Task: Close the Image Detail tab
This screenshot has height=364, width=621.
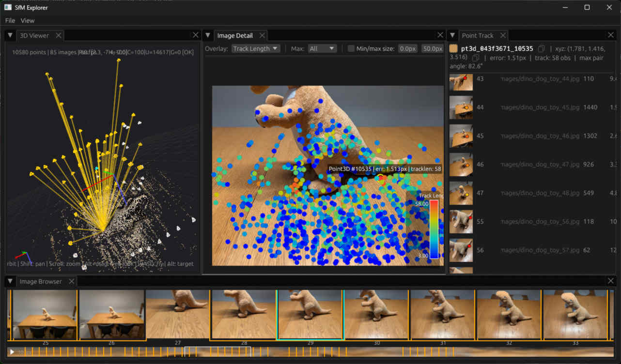Action: [x=262, y=35]
